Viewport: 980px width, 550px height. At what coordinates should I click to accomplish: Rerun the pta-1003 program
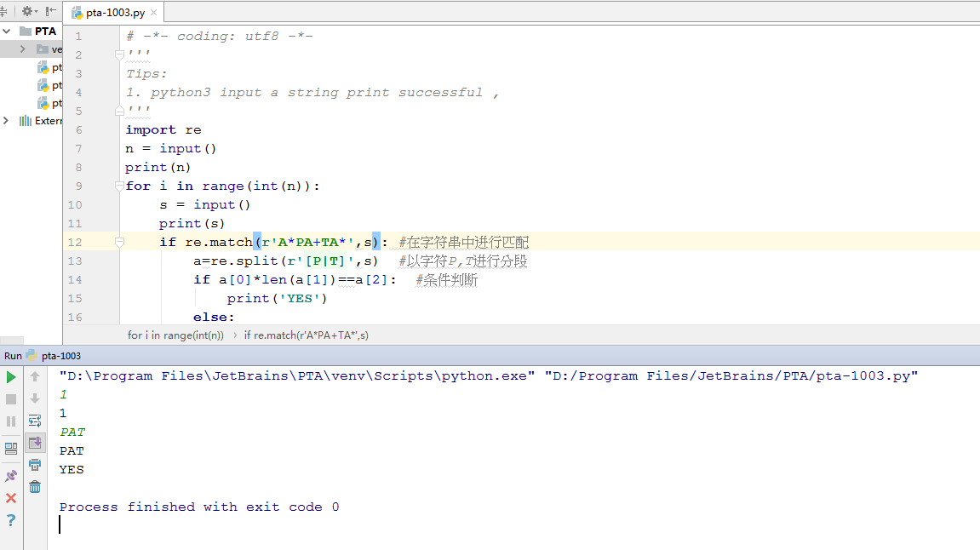click(x=11, y=377)
